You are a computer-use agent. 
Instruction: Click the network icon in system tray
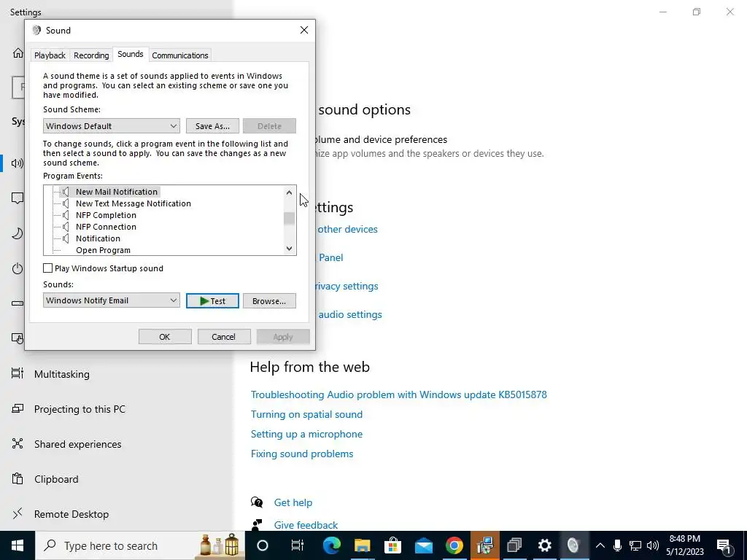click(635, 545)
